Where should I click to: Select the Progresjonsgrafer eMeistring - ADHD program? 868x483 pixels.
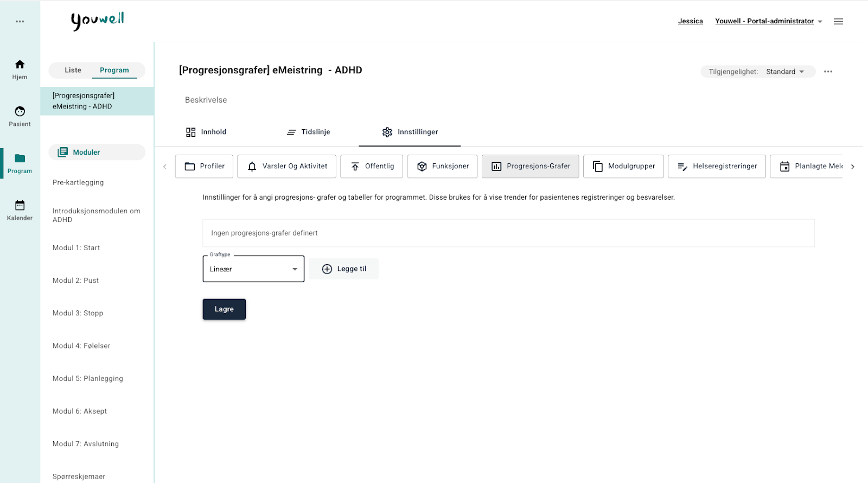click(97, 101)
